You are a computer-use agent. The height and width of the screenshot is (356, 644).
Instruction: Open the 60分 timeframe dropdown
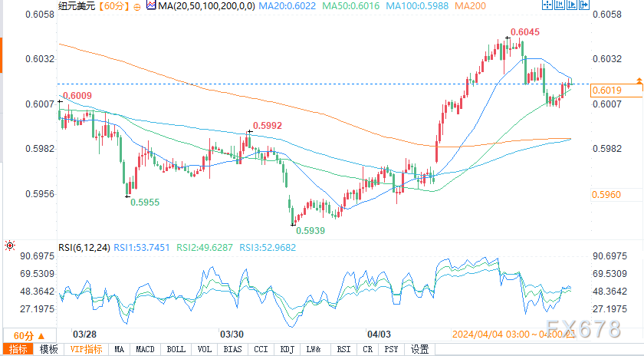tap(29, 336)
